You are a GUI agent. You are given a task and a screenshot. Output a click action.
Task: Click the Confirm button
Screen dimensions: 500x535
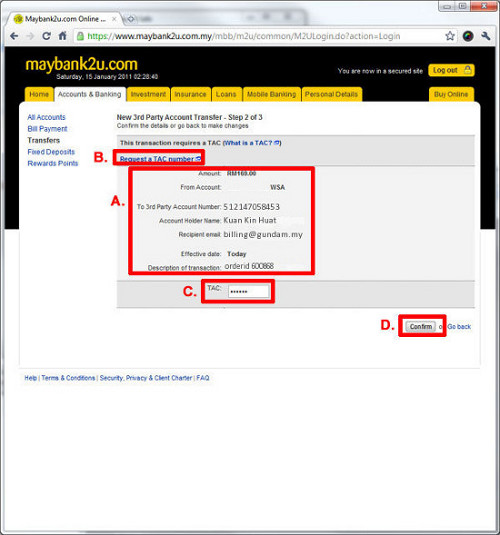coord(421,327)
